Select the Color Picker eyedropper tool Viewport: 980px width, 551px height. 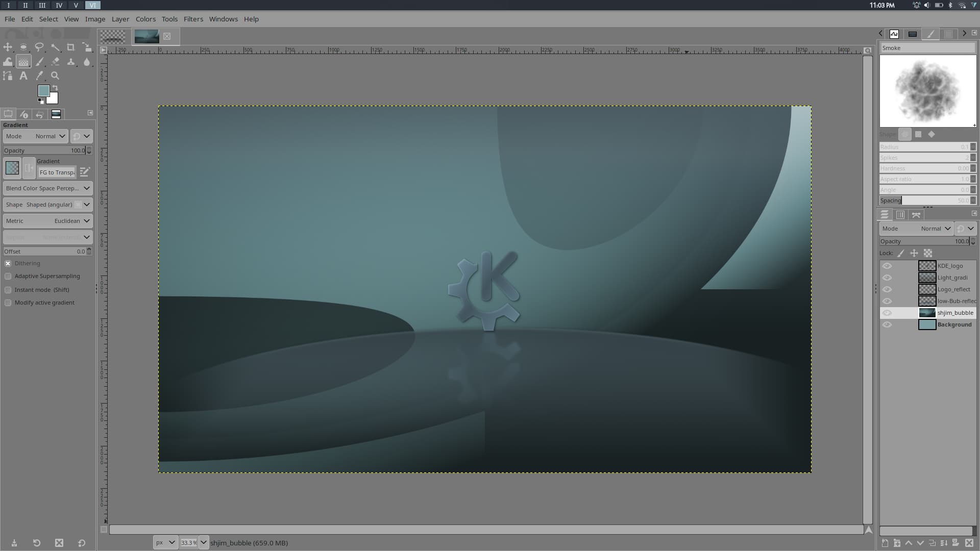[x=39, y=76]
